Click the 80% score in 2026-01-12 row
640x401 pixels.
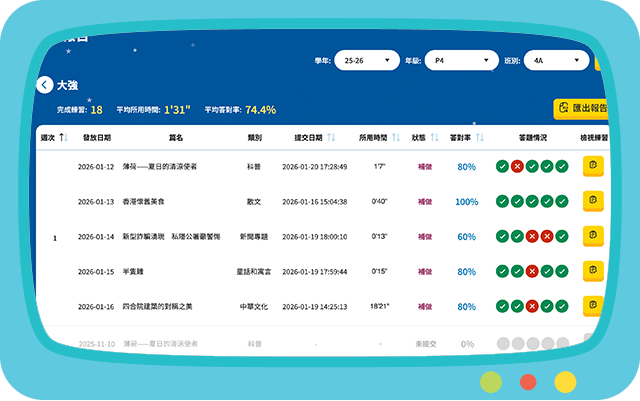467,167
